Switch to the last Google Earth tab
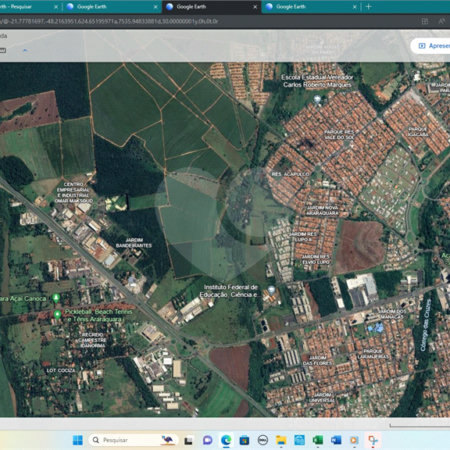Screen dimensions: 450x450 pyautogui.click(x=310, y=7)
